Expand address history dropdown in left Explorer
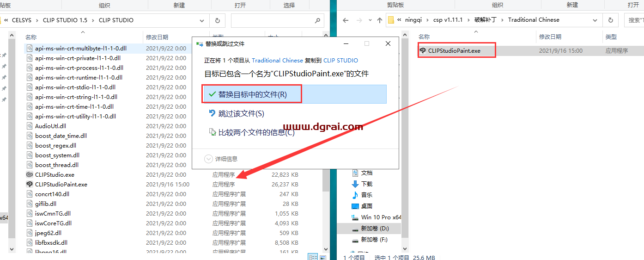This screenshot has height=260, width=644. pos(202,20)
